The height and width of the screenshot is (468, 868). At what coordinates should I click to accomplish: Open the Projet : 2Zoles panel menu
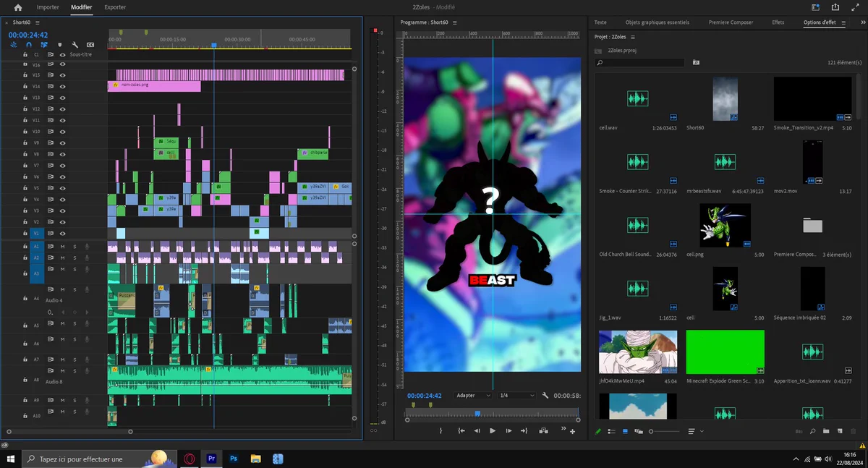pyautogui.click(x=633, y=37)
